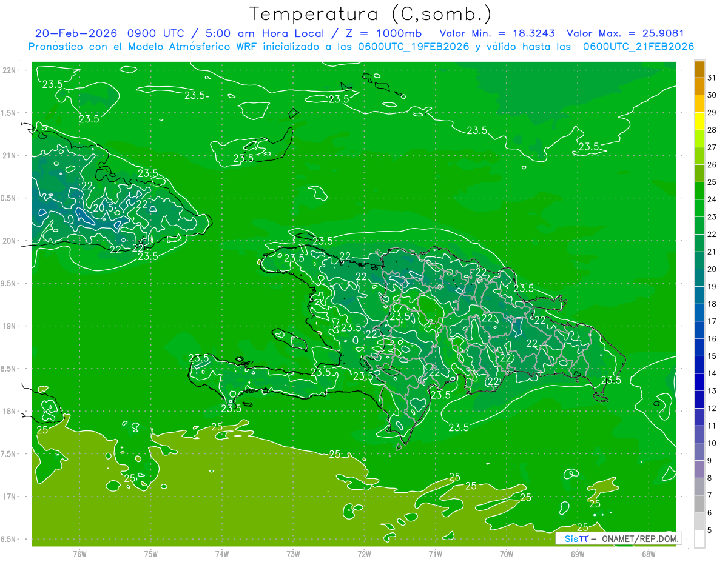The height and width of the screenshot is (562, 728).
Task: Click the blue colorbar band between 15 and 16
Action: [x=699, y=347]
